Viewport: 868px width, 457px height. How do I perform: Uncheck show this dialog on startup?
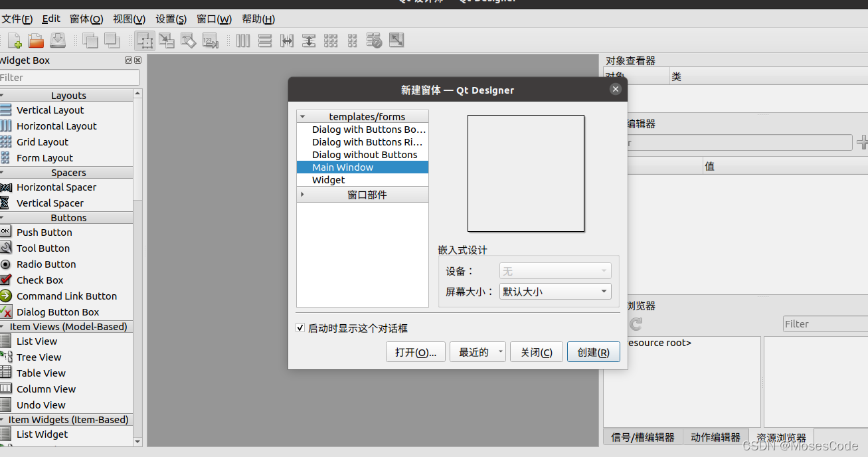[300, 327]
